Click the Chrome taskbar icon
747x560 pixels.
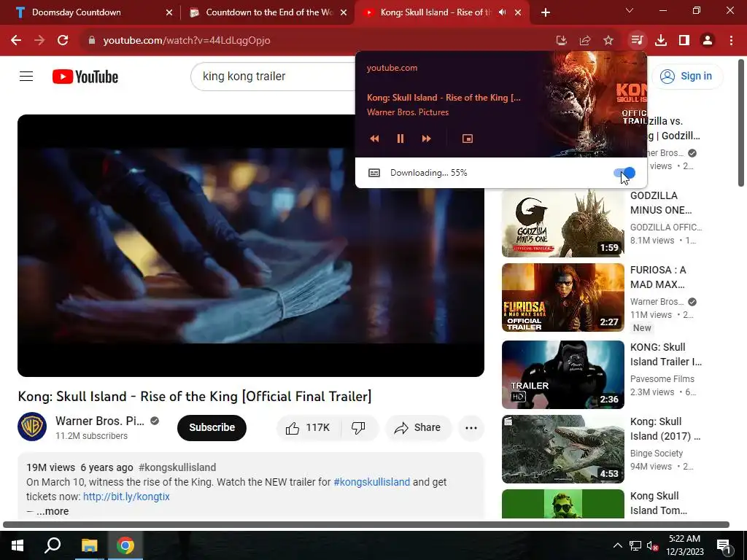coord(125,545)
